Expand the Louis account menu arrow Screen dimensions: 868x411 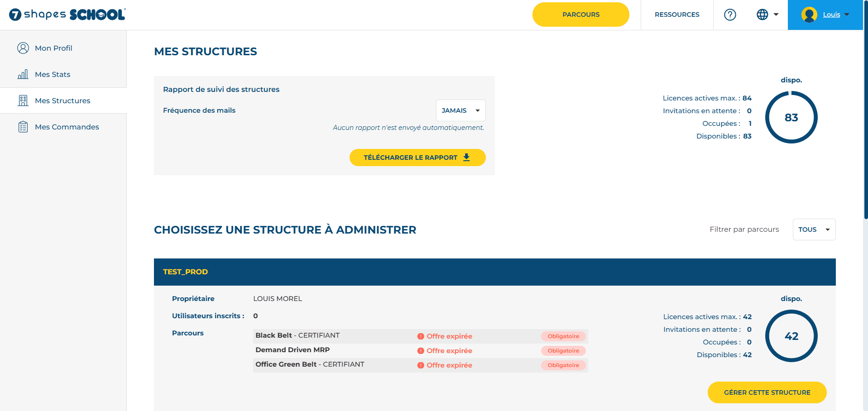point(847,14)
